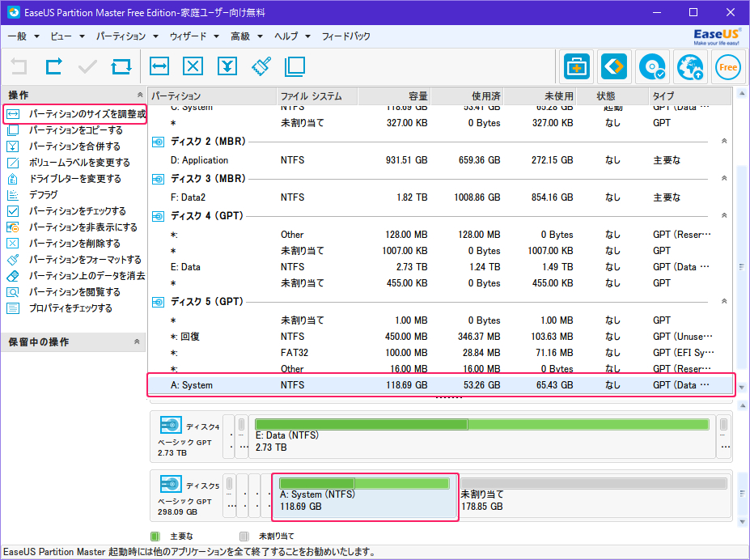750x560 pixels.
Task: Open the globe with upload arrow icon
Action: tap(690, 66)
